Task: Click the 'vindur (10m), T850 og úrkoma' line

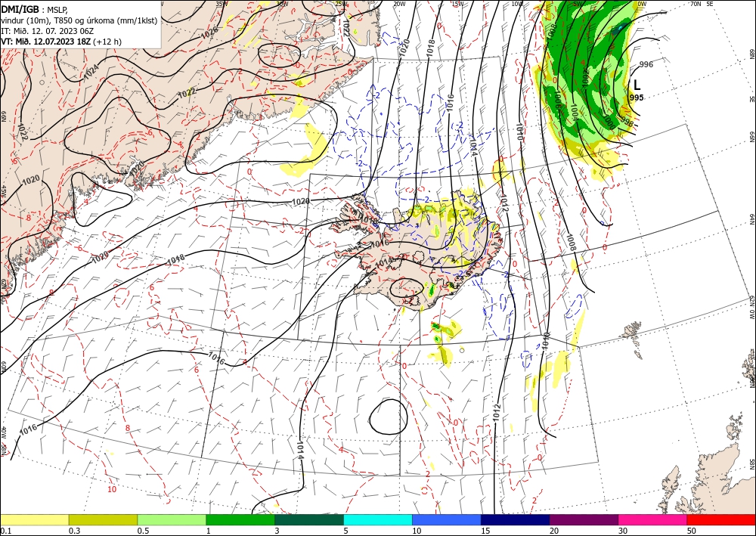Action: click(x=79, y=20)
